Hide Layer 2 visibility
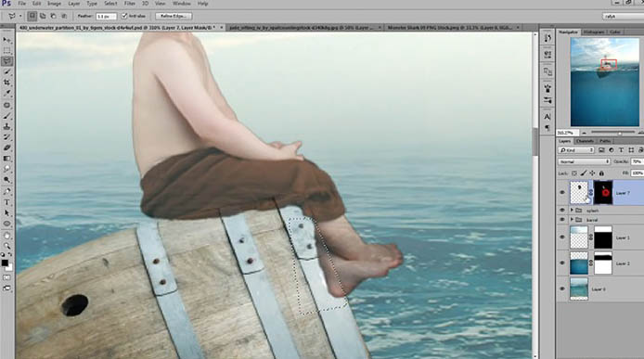Screen dimensions: 644x359 click(x=562, y=263)
